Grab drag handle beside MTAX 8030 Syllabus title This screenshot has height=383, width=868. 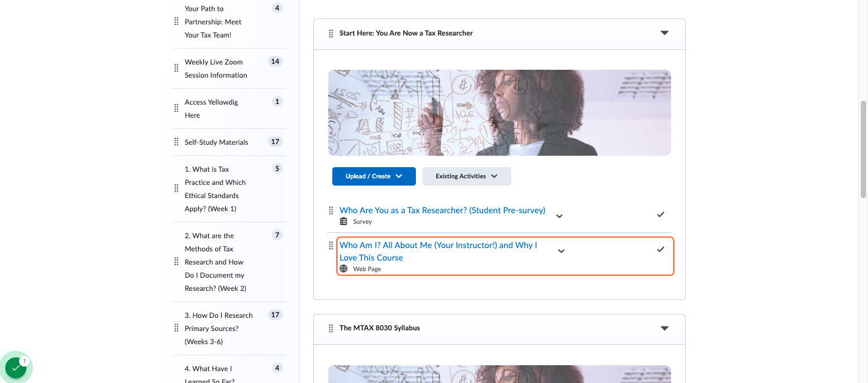(x=331, y=328)
